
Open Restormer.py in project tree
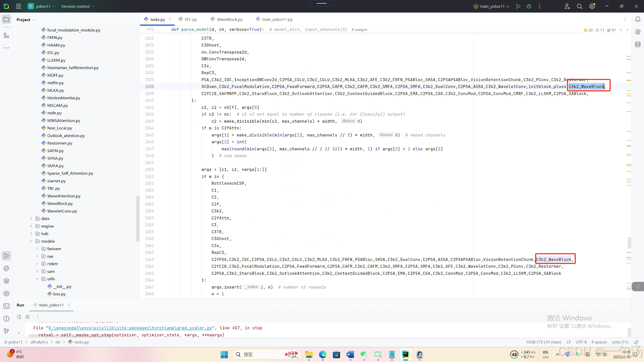coord(59,143)
